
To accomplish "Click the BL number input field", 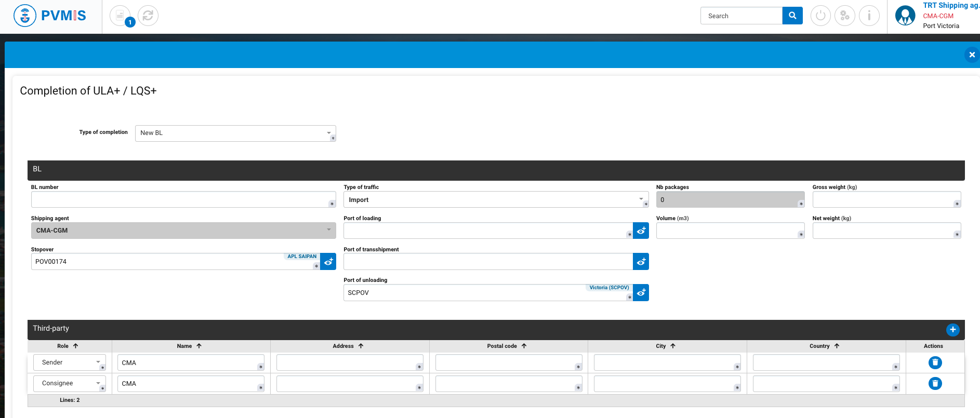I will click(180, 199).
